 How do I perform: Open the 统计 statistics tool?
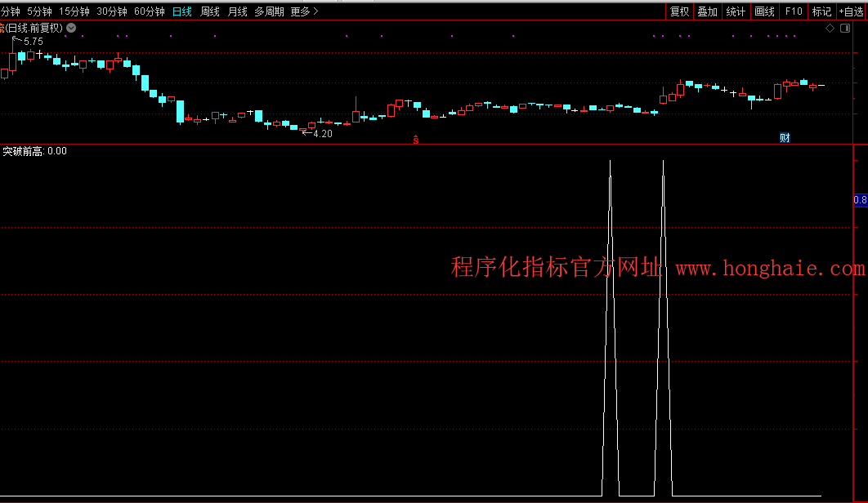(736, 11)
